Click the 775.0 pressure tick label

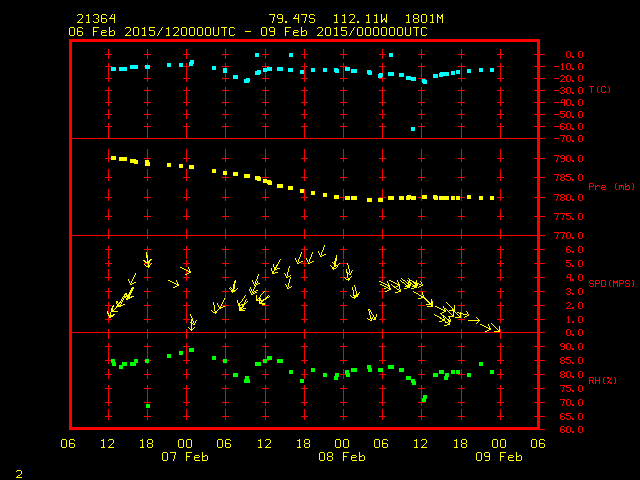tap(569, 217)
